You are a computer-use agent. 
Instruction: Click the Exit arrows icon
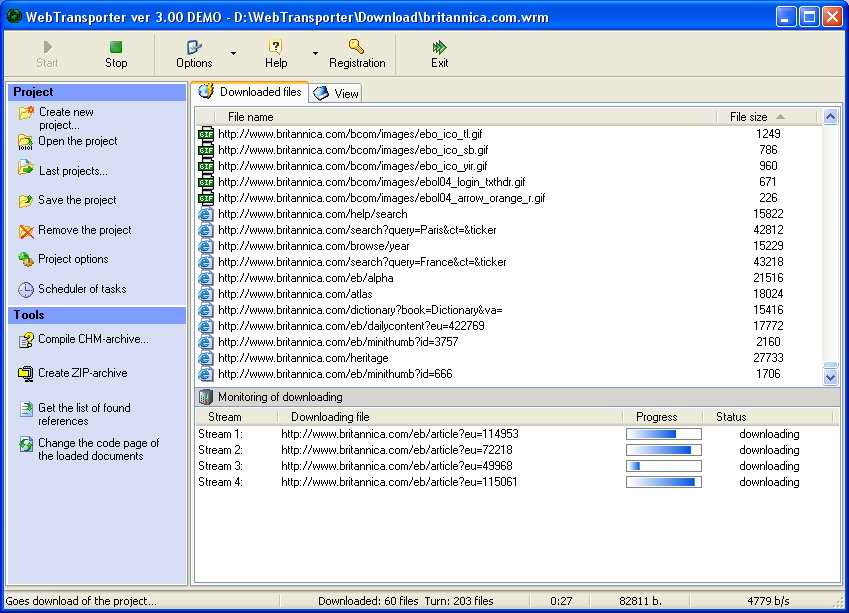click(439, 47)
